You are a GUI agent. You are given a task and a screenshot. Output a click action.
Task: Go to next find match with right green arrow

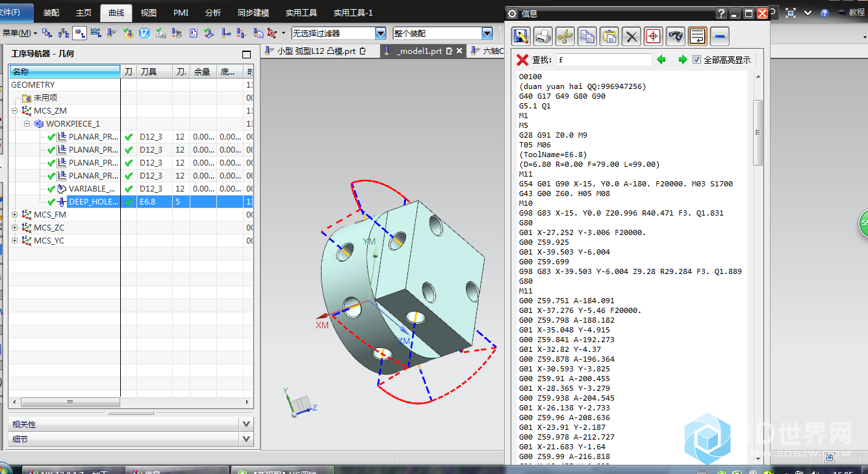[x=682, y=60]
